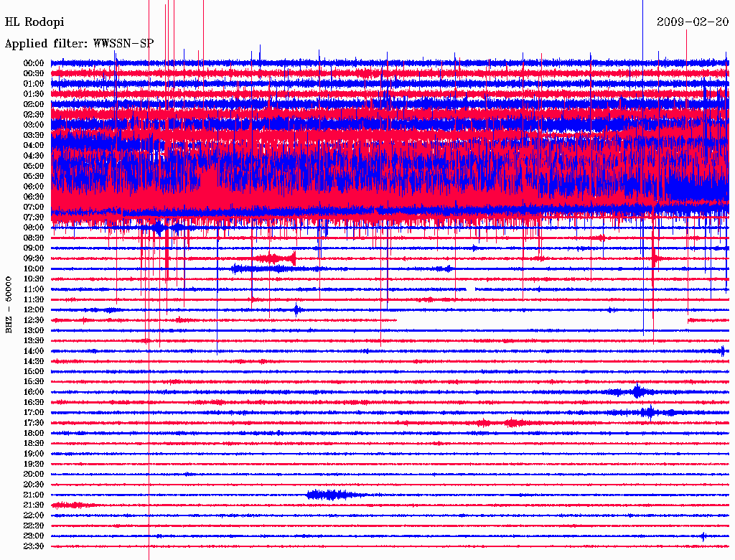Viewport: 735px width, 560px height.
Task: Select the 11:00 time label
Action: (x=34, y=289)
